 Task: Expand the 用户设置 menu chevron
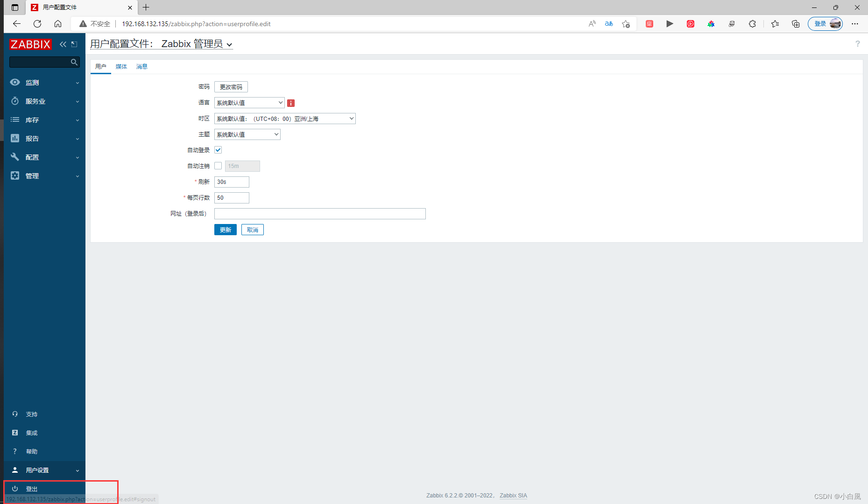78,471
